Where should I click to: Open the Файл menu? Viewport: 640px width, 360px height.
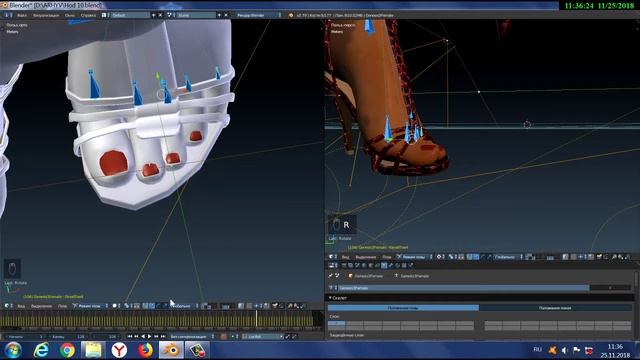click(x=22, y=15)
